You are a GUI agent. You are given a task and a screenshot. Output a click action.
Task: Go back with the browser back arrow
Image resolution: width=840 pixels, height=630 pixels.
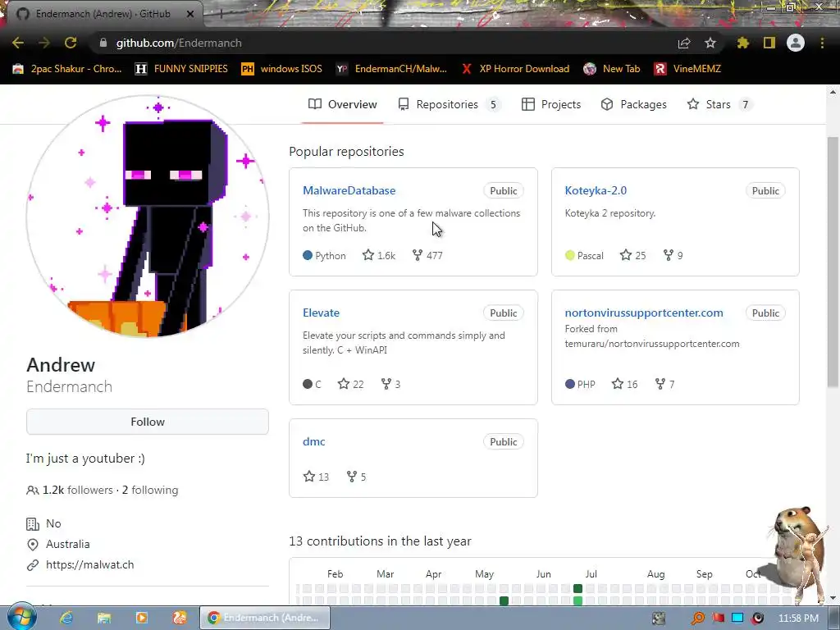[18, 43]
